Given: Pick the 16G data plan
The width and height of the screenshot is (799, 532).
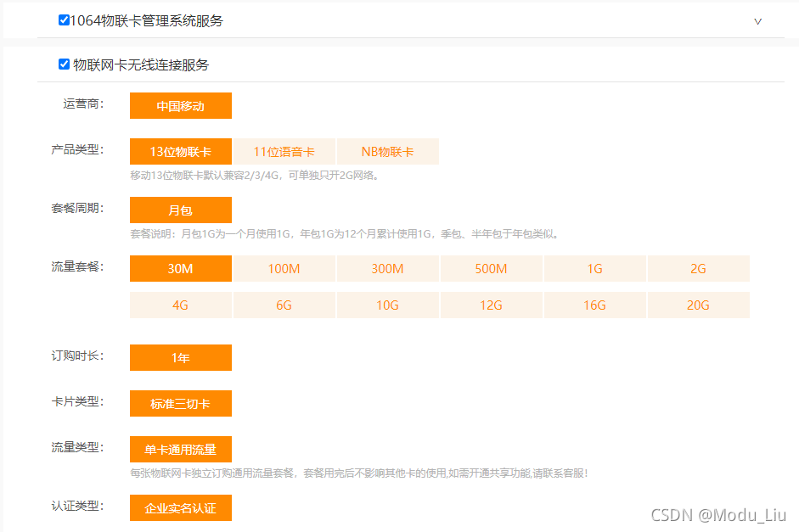Looking at the screenshot, I should point(594,305).
